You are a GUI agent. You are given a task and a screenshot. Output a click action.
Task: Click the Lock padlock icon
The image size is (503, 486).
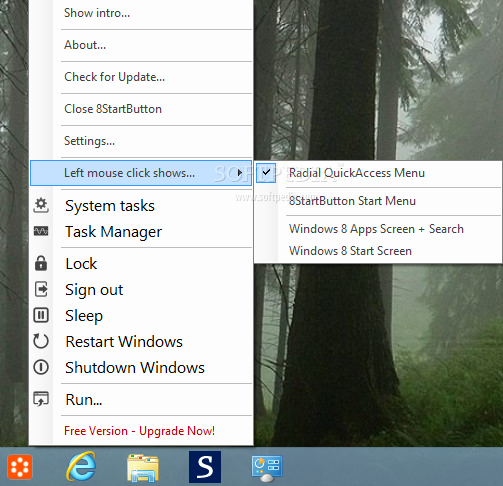coord(41,263)
